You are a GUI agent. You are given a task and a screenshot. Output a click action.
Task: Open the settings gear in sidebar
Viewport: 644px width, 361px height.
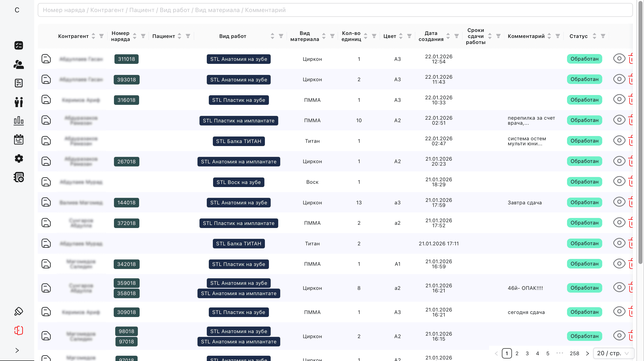point(19,158)
